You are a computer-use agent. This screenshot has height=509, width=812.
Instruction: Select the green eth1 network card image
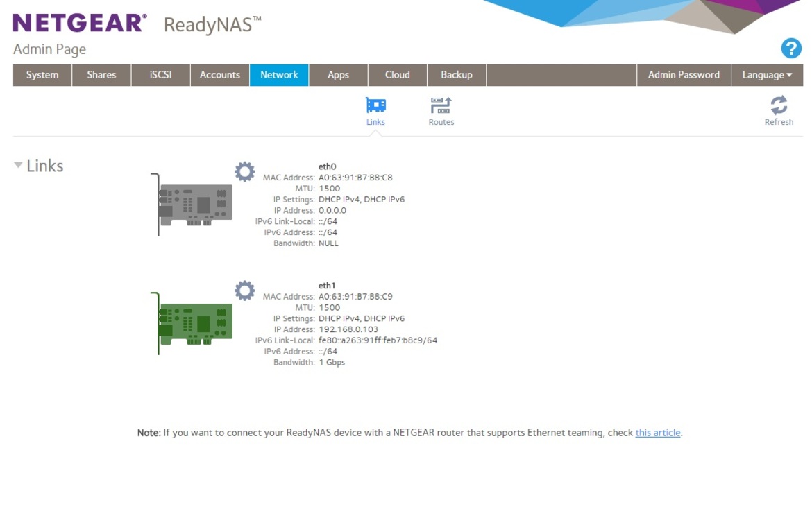[x=192, y=323]
